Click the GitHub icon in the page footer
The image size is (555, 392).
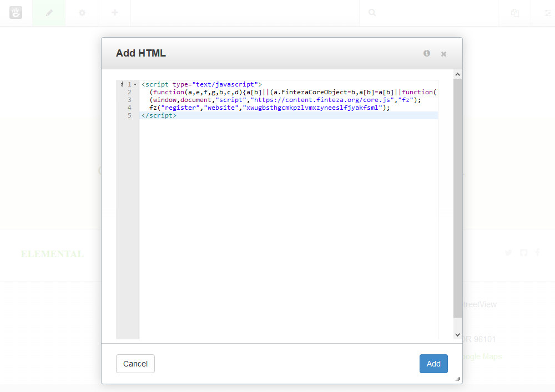pos(523,253)
